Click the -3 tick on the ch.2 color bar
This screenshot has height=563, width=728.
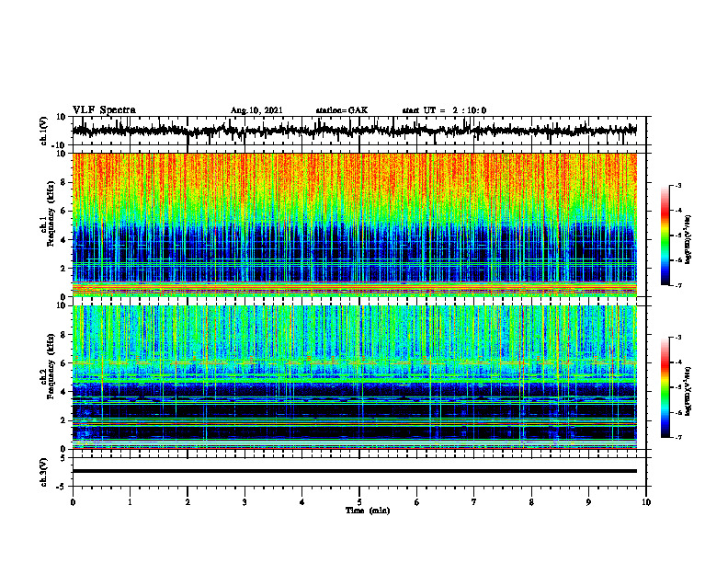point(678,338)
